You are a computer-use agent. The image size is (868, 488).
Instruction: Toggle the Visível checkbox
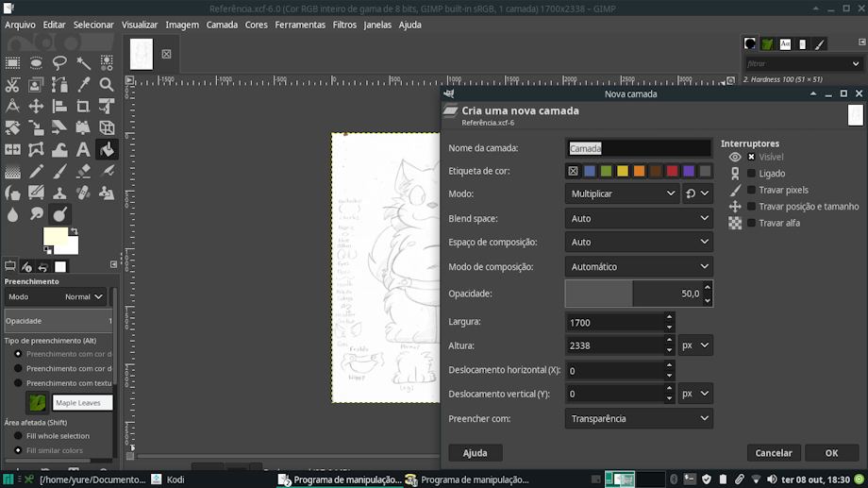(x=751, y=157)
